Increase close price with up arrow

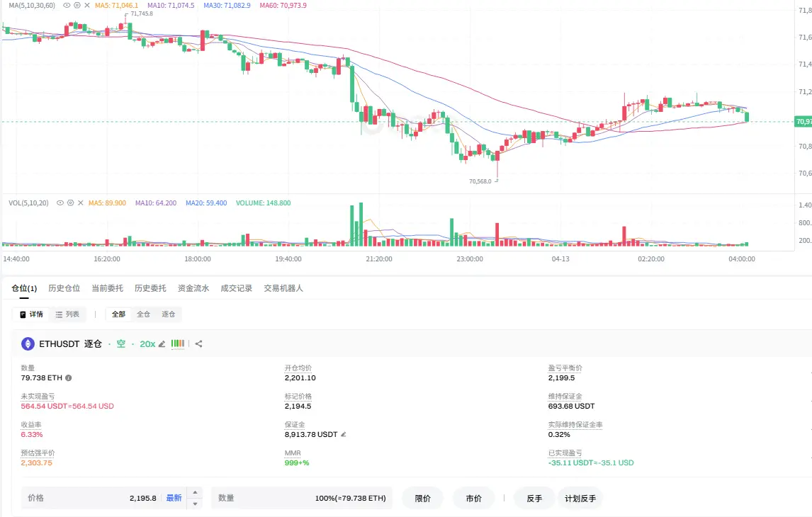point(196,493)
